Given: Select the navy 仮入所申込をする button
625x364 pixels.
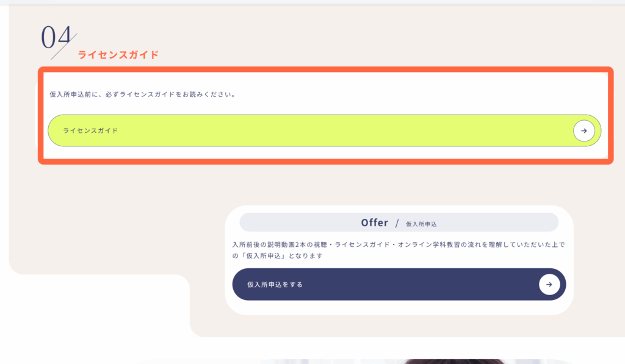Looking at the screenshot, I should point(399,284).
